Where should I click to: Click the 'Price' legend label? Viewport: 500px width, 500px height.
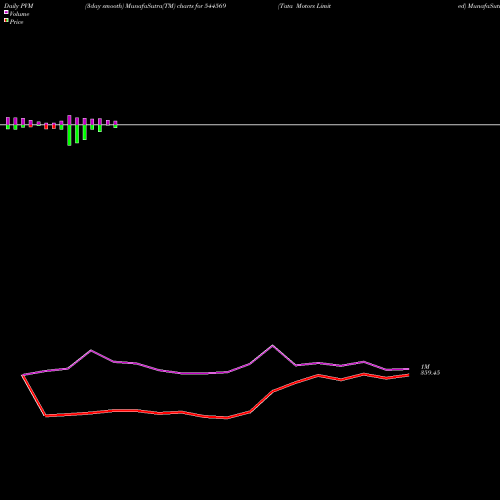(x=16, y=22)
